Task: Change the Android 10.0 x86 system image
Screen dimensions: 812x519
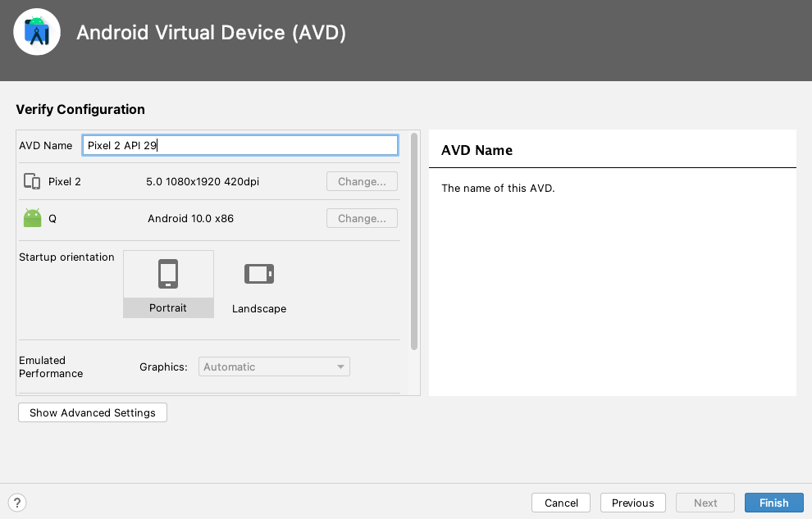Action: tap(362, 218)
